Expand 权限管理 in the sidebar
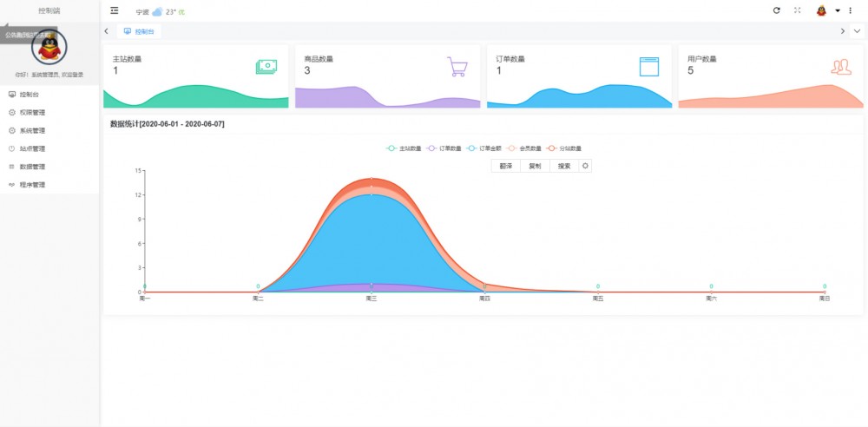The width and height of the screenshot is (868, 427). 32,112
